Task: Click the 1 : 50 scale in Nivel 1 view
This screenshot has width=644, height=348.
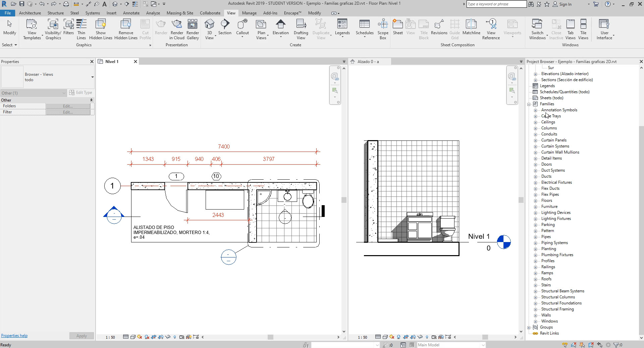Action: (x=110, y=337)
